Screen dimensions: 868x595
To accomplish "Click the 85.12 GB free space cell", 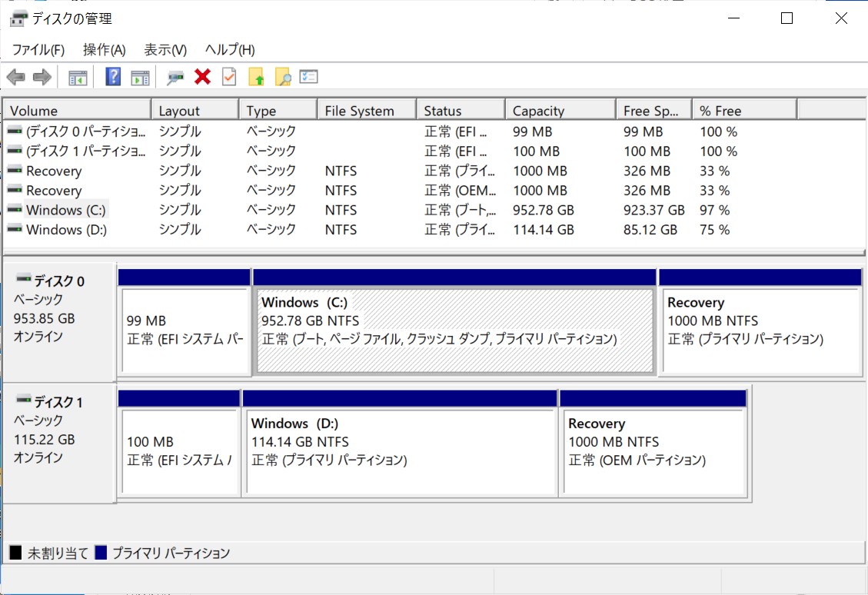I will (x=650, y=230).
